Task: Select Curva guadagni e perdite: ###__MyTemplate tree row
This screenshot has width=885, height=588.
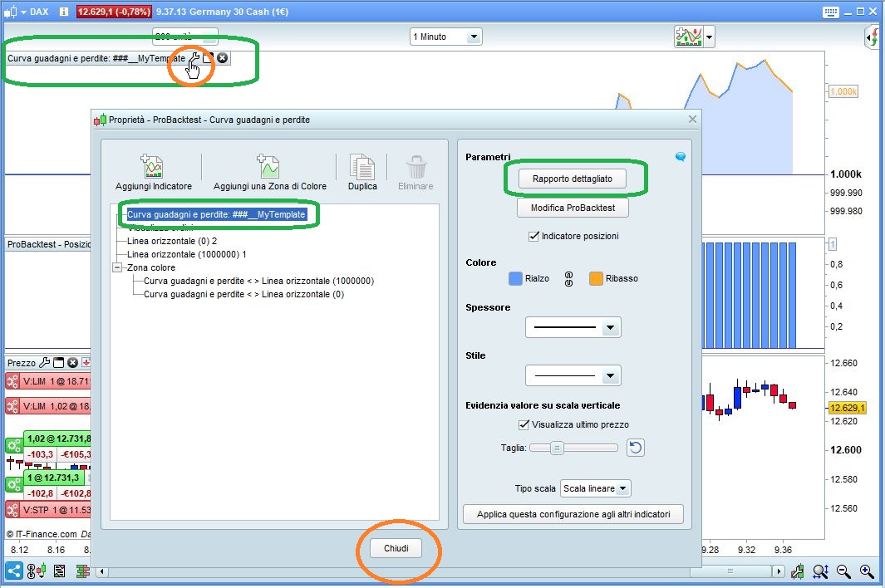Action: coord(216,214)
